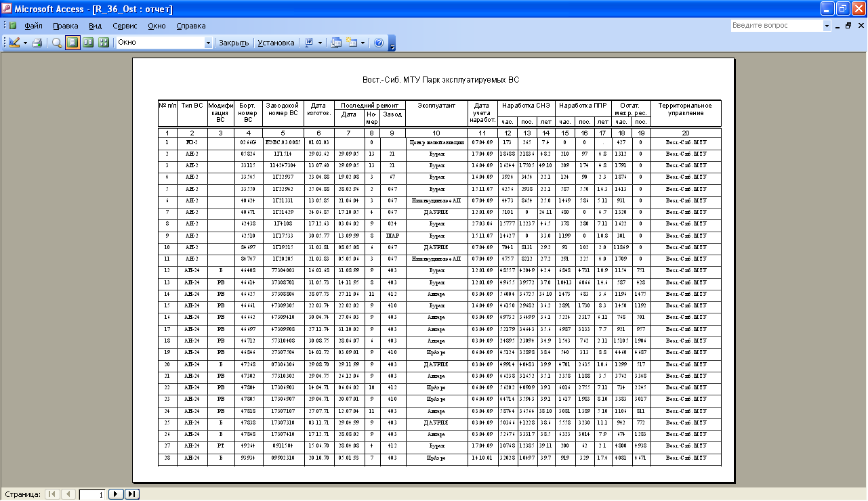Expand the View button dropdown arrow
The height and width of the screenshot is (501, 868).
pyautogui.click(x=25, y=43)
